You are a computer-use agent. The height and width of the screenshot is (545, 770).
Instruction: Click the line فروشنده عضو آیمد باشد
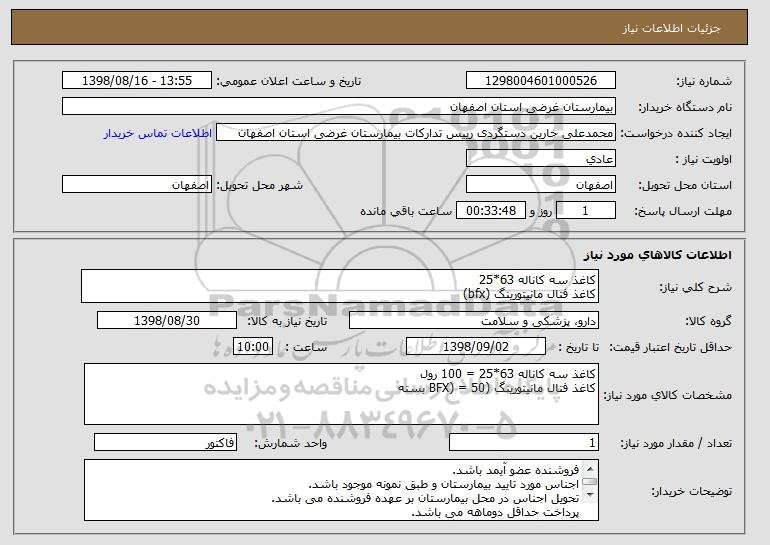pyautogui.click(x=516, y=470)
